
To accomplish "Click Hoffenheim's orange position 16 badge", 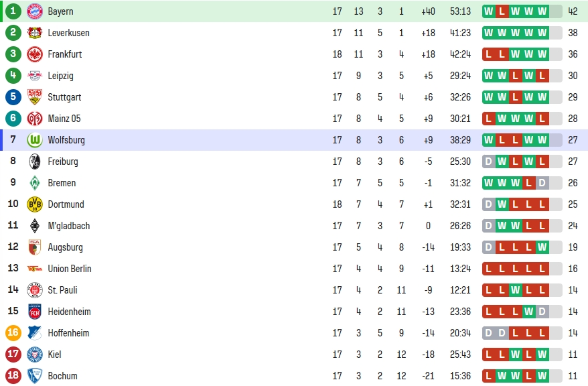I will [x=13, y=333].
